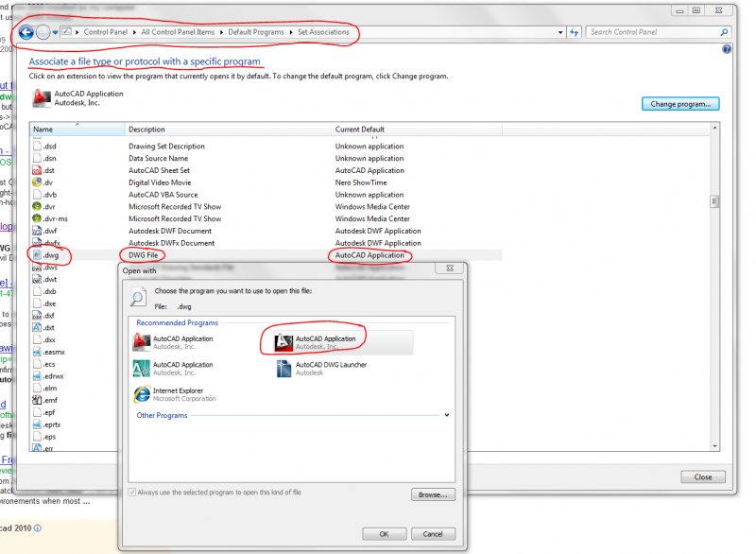Screen dimensions: 756x554
Task: Click the greyed-out Forward navigation button
Action: point(43,32)
